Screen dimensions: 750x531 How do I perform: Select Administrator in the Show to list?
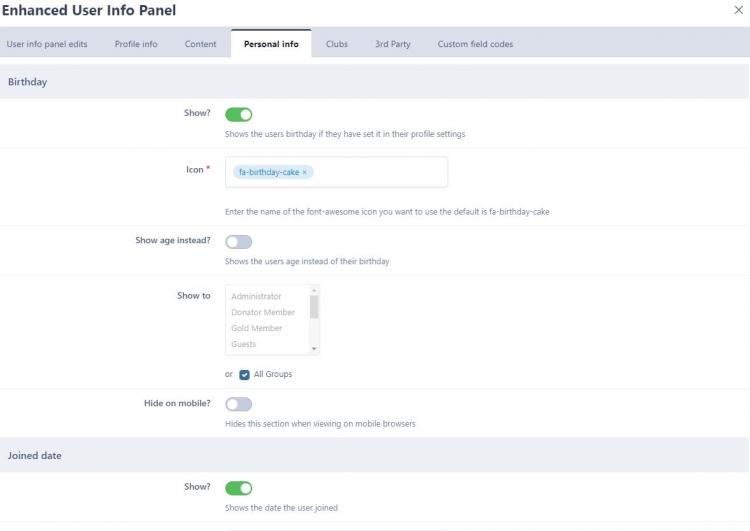pos(257,296)
